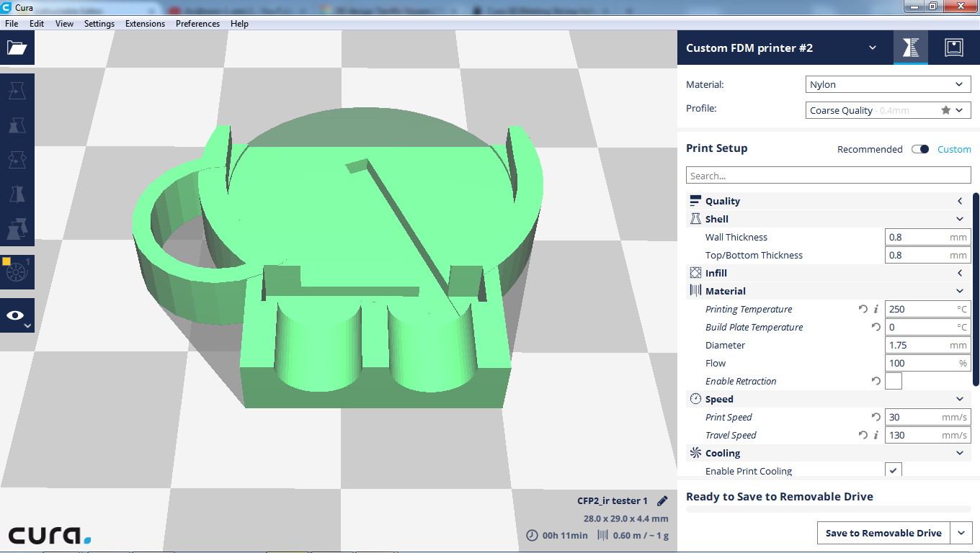Select the Scale tool in left toolbar

[x=17, y=125]
